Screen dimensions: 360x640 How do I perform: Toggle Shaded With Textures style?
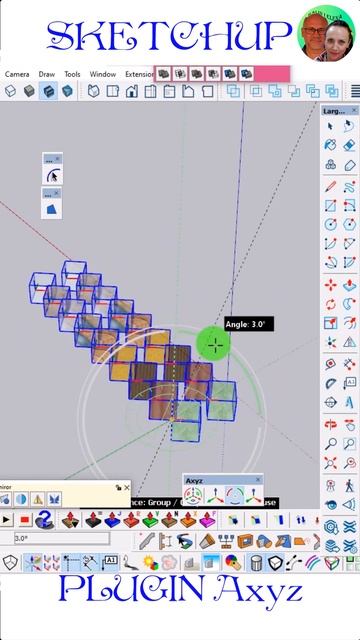tap(49, 91)
